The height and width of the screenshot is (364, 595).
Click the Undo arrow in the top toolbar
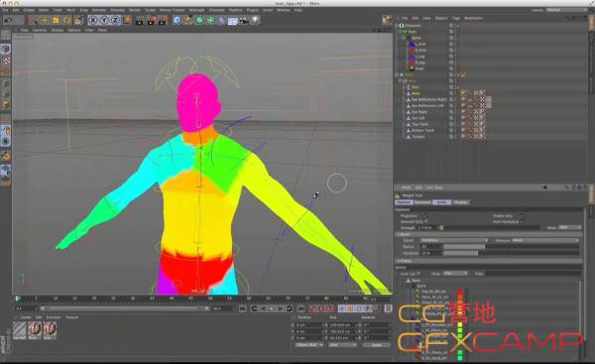tap(8, 20)
